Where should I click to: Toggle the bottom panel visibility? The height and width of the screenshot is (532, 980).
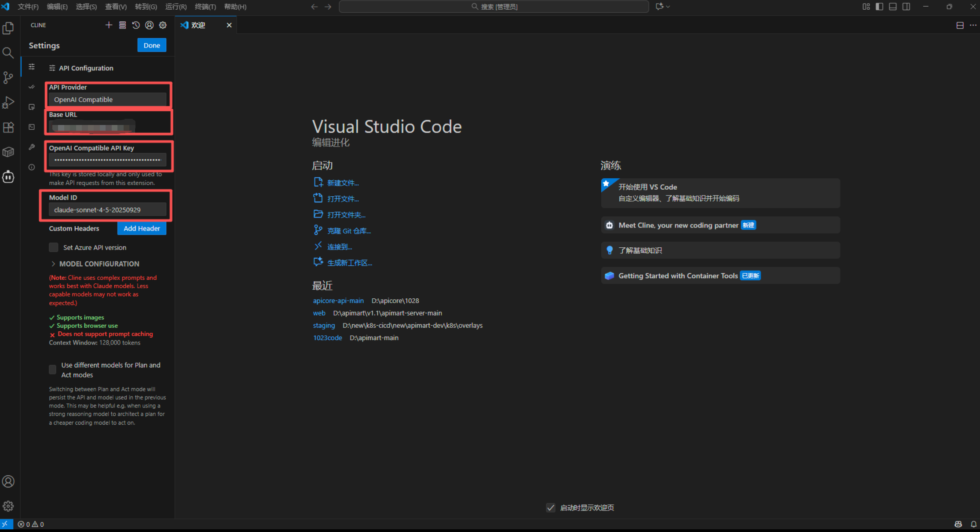(x=893, y=7)
